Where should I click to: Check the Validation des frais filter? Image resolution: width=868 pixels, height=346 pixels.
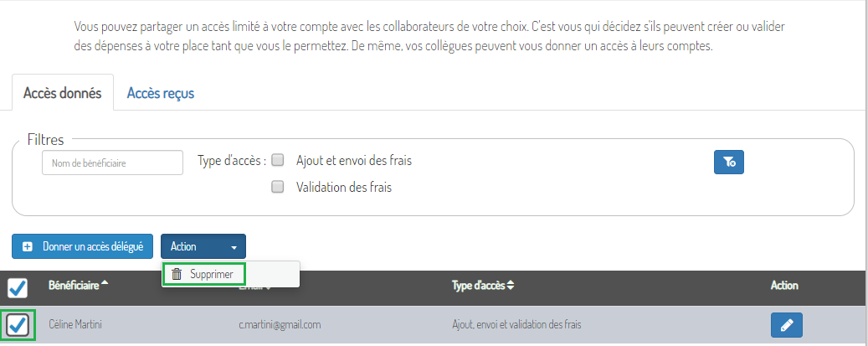click(x=278, y=187)
